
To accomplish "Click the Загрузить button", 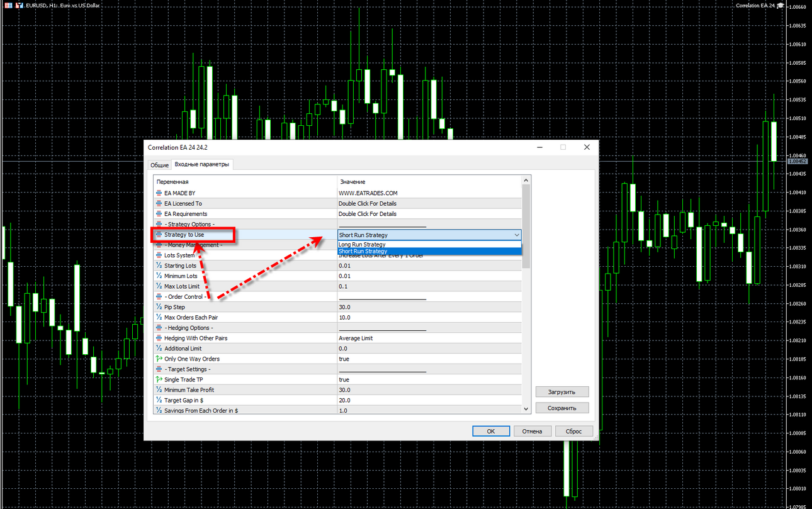I will [562, 391].
